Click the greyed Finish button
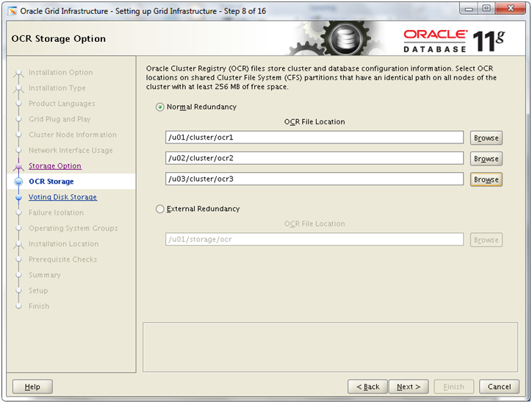The image size is (532, 403). click(x=453, y=387)
